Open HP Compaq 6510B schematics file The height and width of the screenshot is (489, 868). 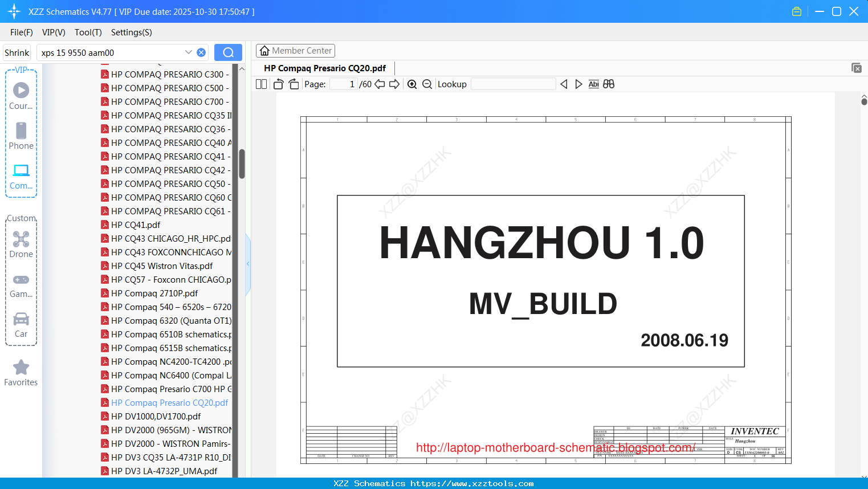tap(166, 334)
